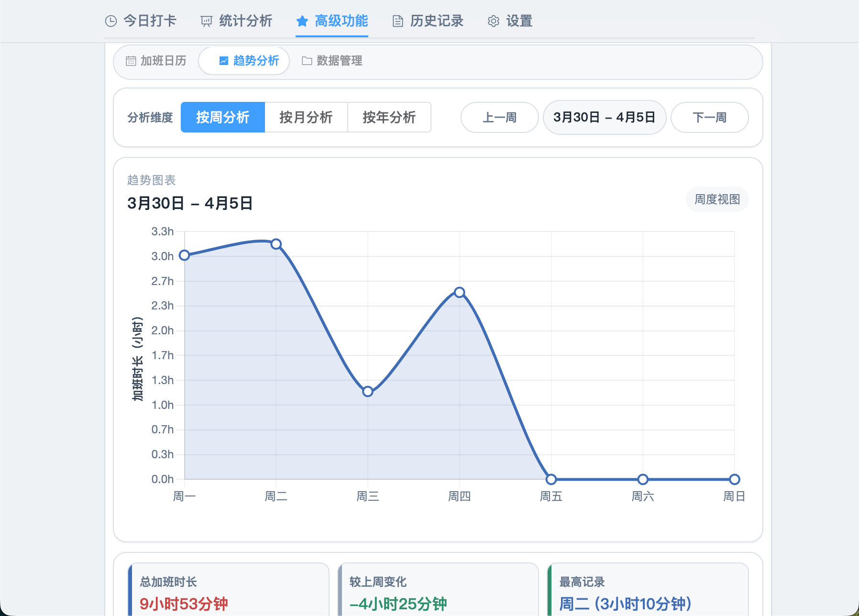Screen dimensions: 859x616
Task: Click the 周四 data point on chart
Action: [459, 292]
